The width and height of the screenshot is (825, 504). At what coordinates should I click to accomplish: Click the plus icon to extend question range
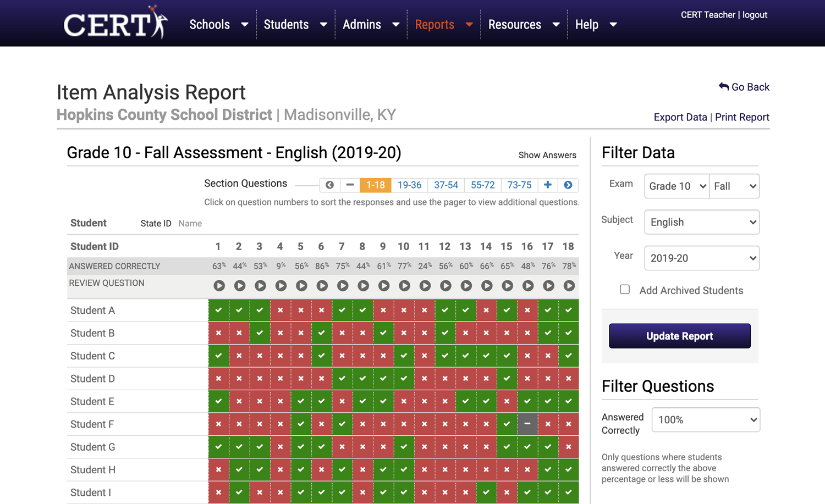pyautogui.click(x=547, y=185)
